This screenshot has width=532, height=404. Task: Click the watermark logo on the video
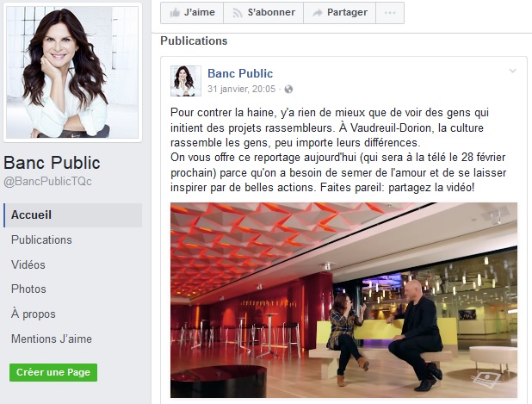(486, 380)
